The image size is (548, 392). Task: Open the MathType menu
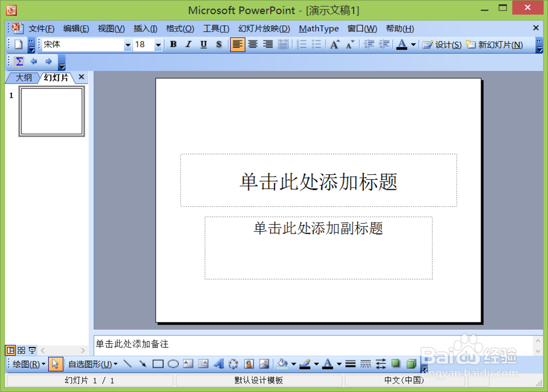point(319,29)
